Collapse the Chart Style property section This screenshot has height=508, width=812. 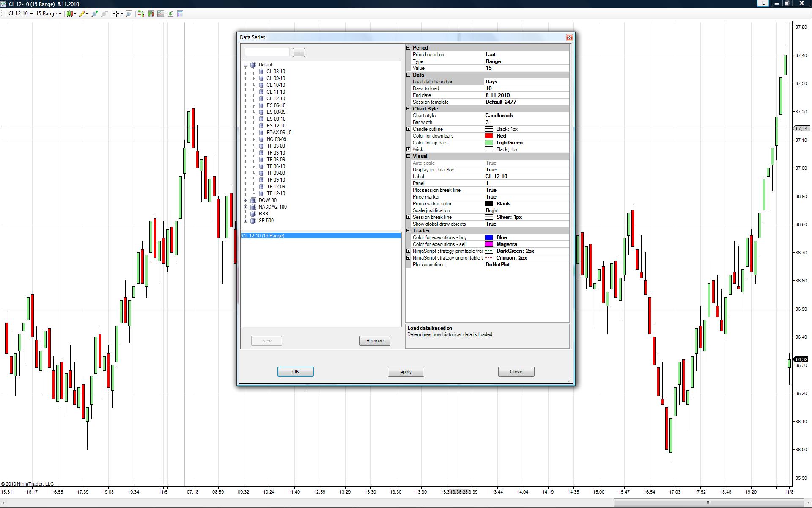click(409, 109)
